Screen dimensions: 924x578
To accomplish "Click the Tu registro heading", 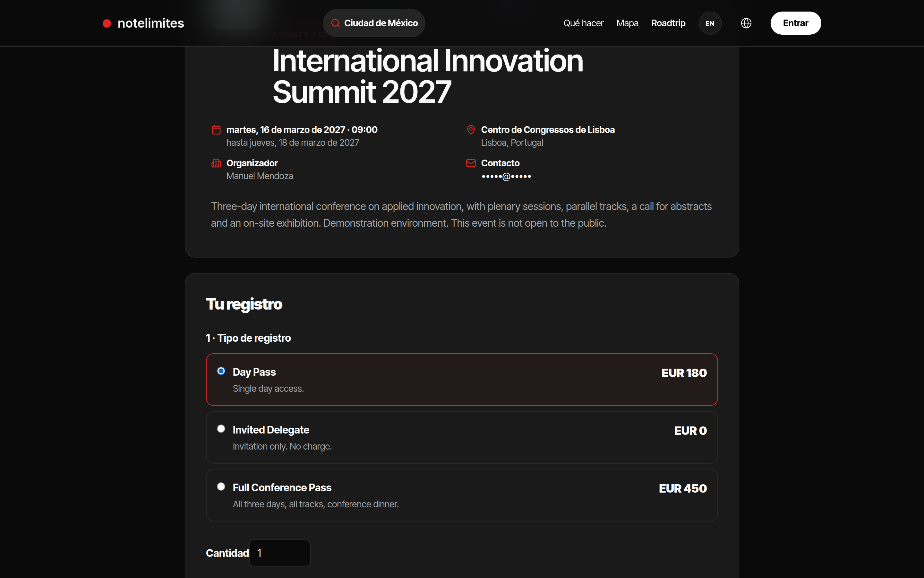I will [x=244, y=304].
